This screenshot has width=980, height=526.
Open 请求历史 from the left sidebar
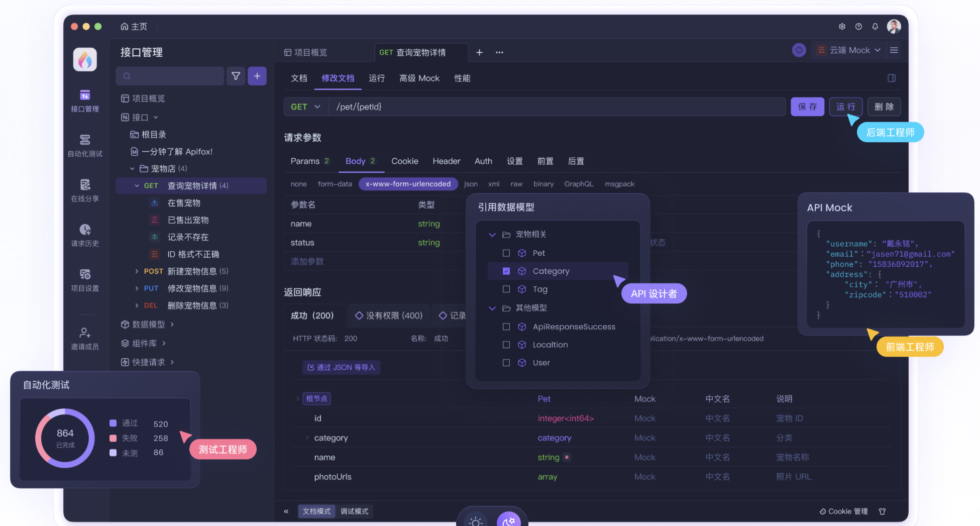click(84, 235)
